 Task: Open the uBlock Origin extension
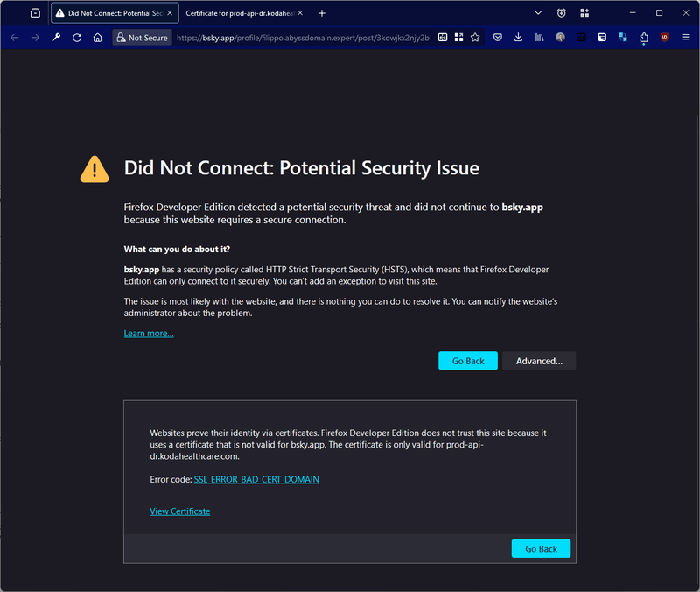point(665,38)
